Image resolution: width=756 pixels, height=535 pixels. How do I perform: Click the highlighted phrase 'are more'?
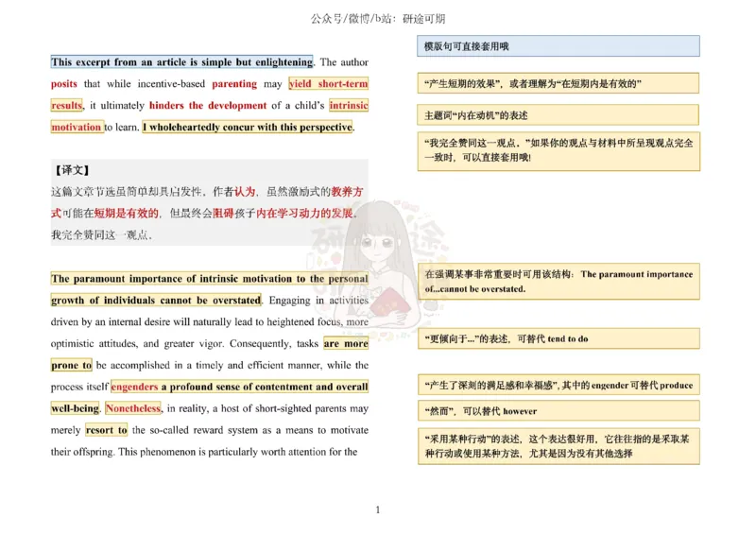point(346,343)
